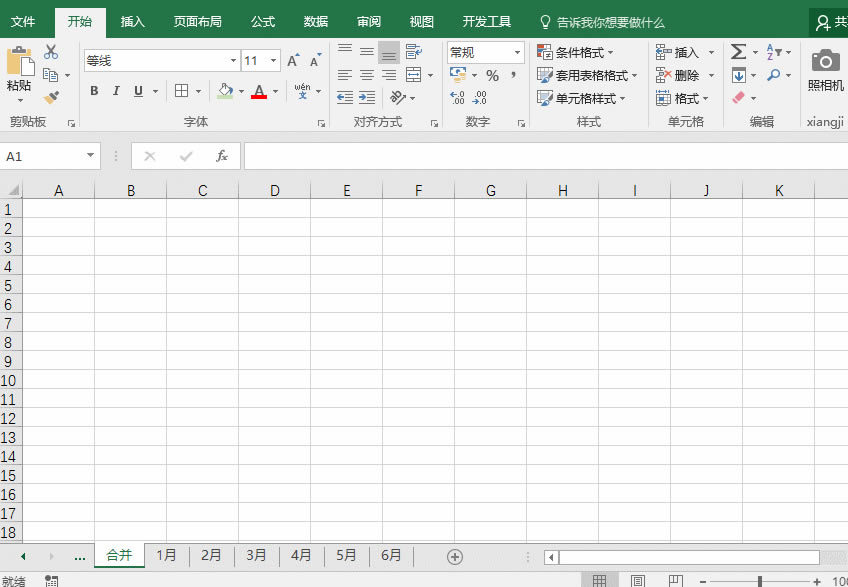Select the 3月 sheet tab
848x587 pixels.
coord(256,555)
